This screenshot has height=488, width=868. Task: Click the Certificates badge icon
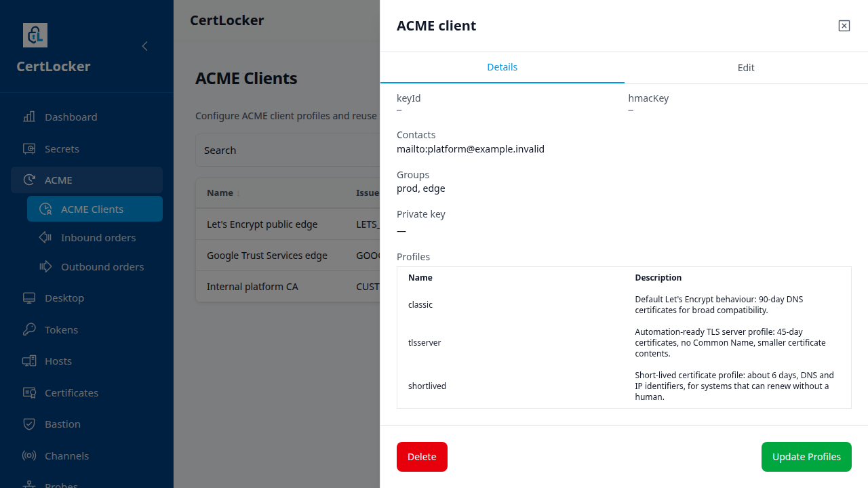tap(29, 392)
